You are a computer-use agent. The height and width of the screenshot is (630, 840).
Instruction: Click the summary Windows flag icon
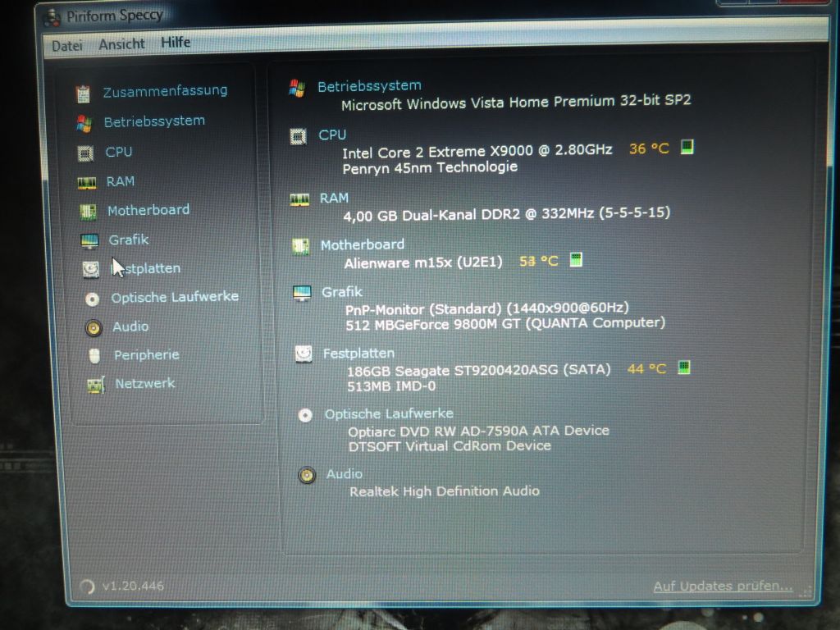[x=297, y=89]
